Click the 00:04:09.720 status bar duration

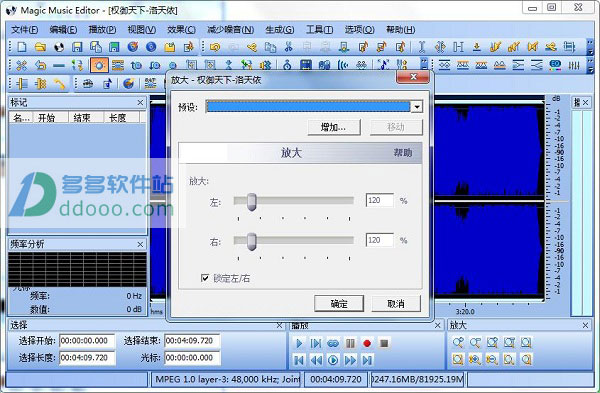pos(336,379)
